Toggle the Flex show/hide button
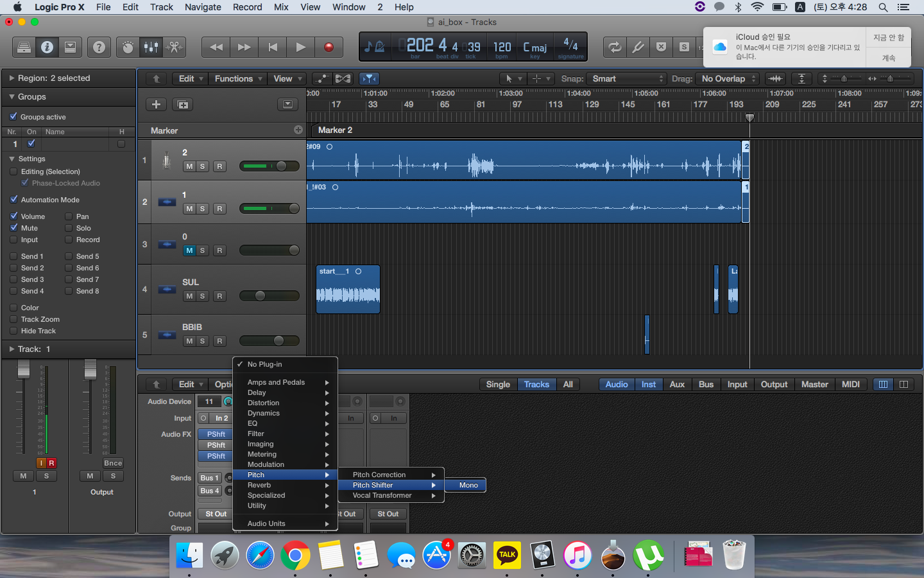The image size is (924, 578). [343, 78]
